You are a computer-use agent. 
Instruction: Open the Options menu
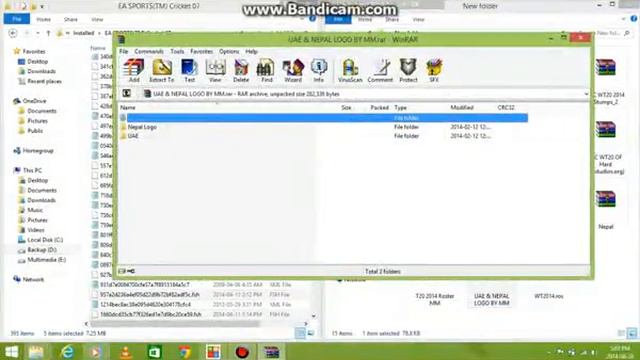[229, 51]
